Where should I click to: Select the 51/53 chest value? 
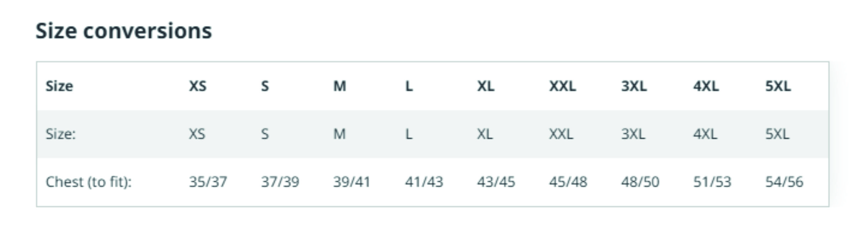pos(712,182)
